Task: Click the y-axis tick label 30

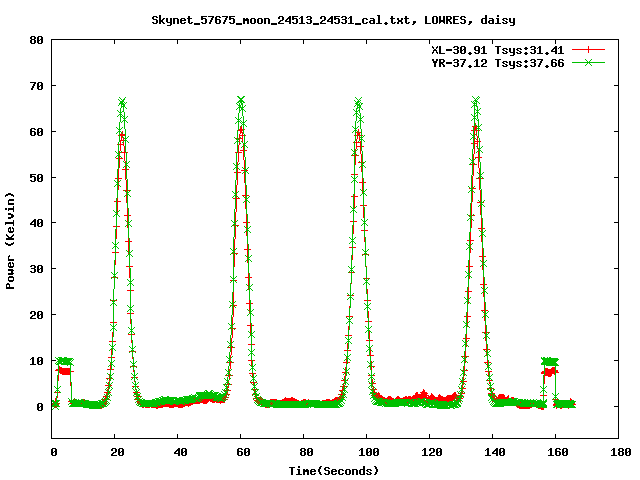Action: pos(37,269)
